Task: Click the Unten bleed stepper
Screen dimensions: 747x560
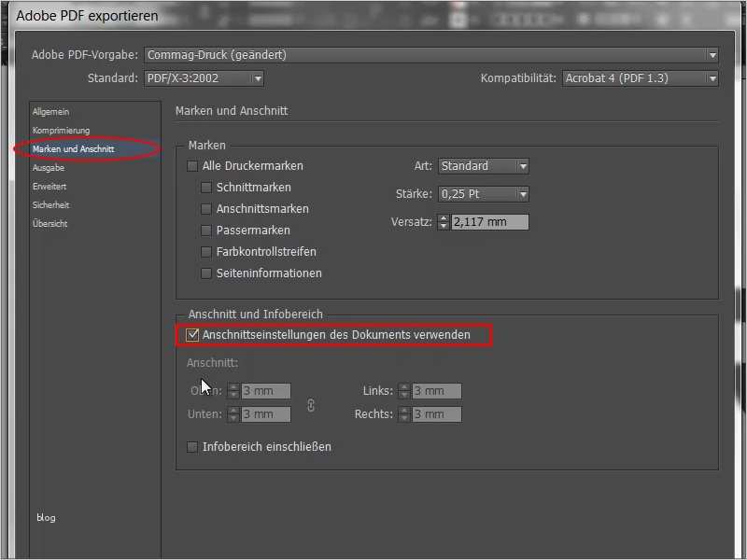Action: point(233,414)
